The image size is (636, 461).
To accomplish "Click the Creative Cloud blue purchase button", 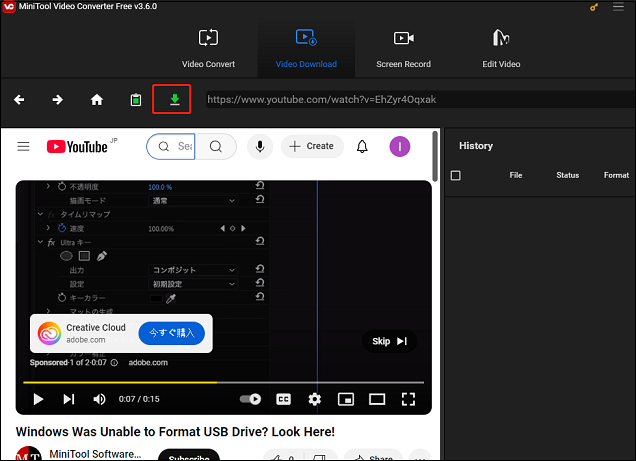I will tap(172, 333).
